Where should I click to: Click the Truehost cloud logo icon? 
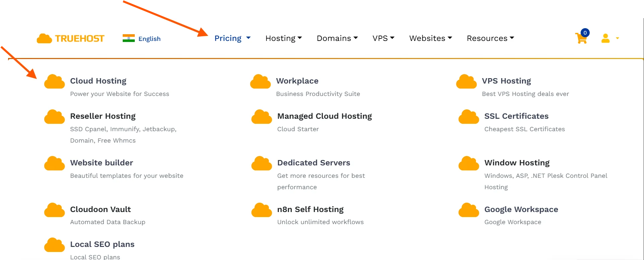(44, 39)
